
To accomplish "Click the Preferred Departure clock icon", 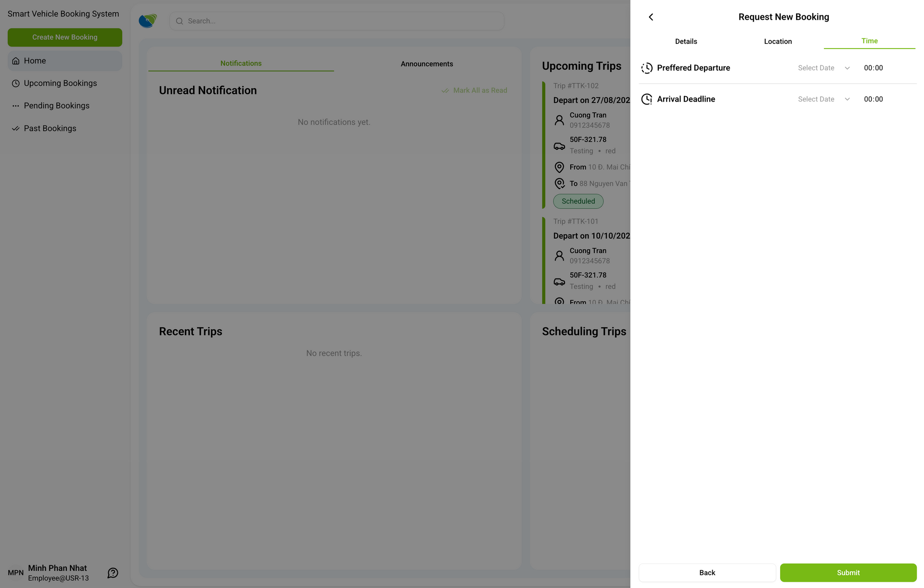I will click(647, 68).
